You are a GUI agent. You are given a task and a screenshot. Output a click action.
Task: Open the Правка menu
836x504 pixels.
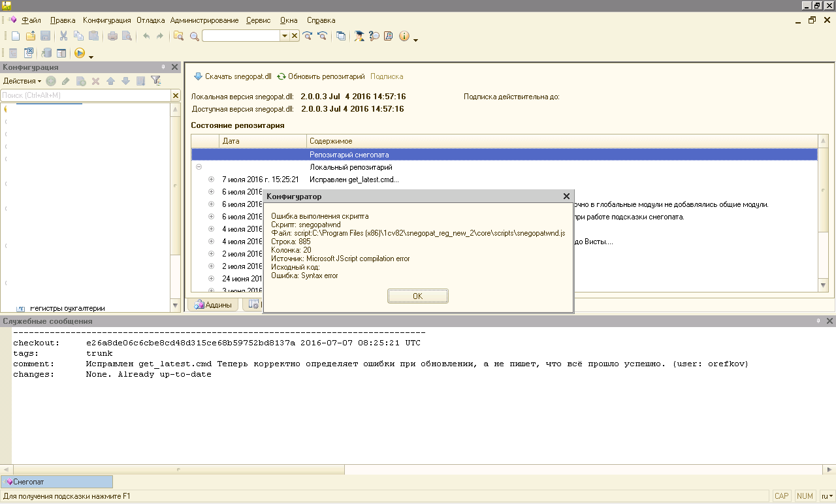[x=63, y=20]
